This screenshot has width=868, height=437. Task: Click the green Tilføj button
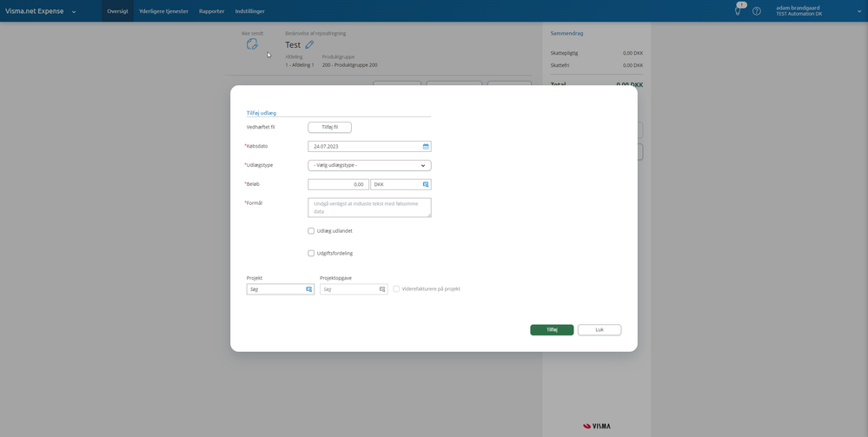tap(552, 329)
